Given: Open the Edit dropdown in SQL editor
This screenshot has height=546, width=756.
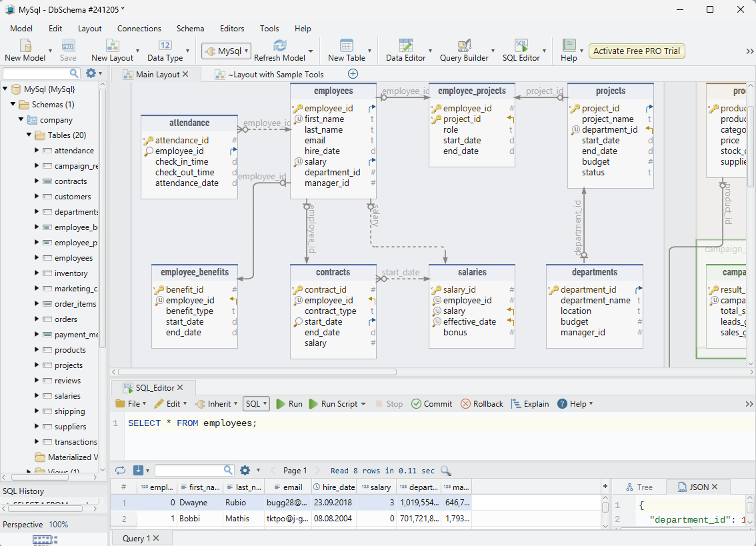Looking at the screenshot, I should click(x=170, y=404).
